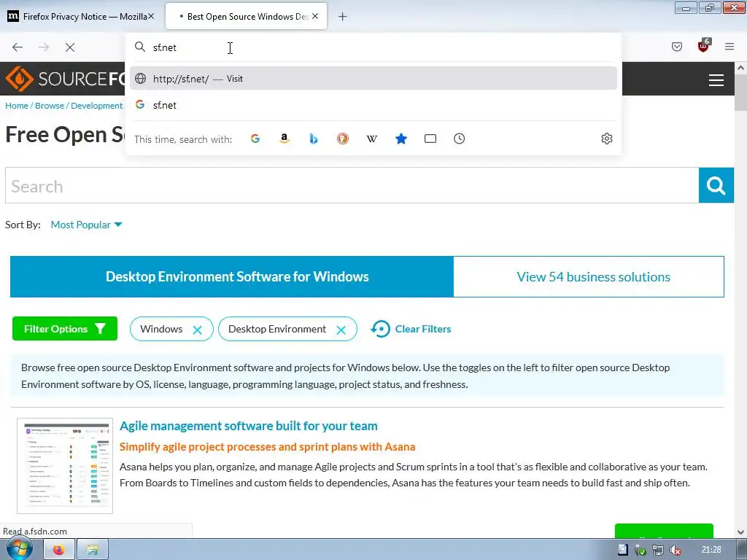The width and height of the screenshot is (747, 560).
Task: Click the page scrollbar down arrow
Action: click(x=740, y=532)
